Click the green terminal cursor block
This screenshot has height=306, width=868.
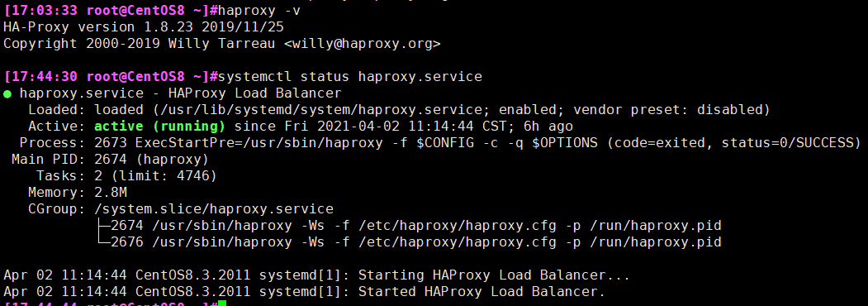[222, 303]
